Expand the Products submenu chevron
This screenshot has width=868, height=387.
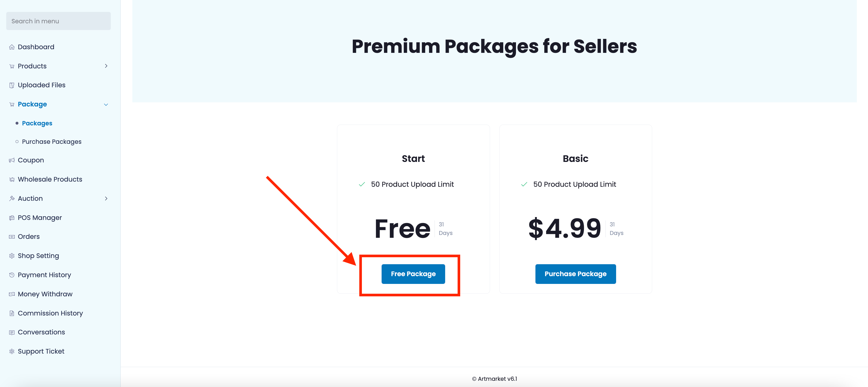tap(106, 66)
